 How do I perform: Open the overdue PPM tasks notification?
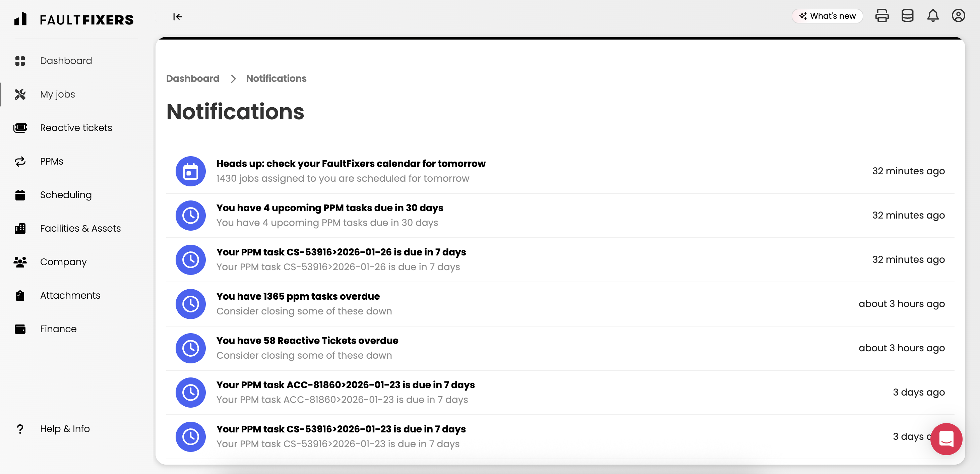point(298,296)
